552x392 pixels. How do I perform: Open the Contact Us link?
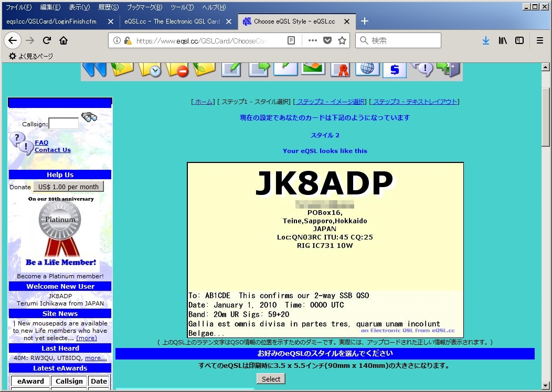pos(53,150)
